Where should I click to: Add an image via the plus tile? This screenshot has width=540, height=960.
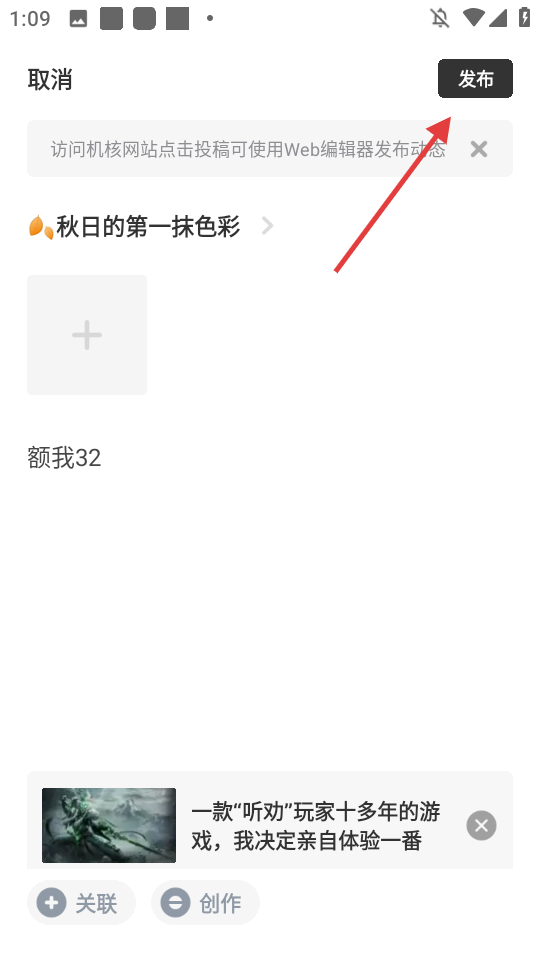tap(87, 335)
